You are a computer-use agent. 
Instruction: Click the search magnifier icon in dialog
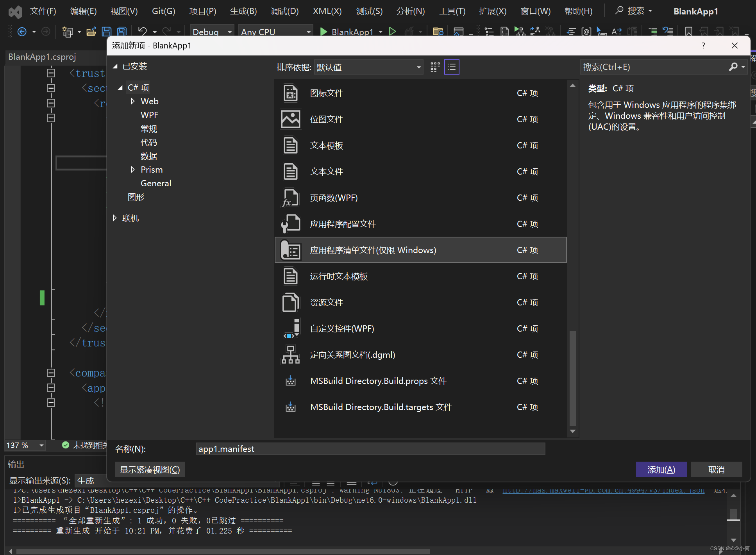[733, 67]
